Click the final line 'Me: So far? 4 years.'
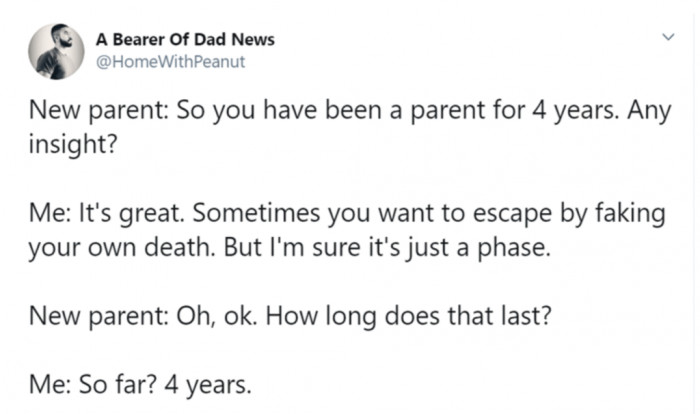 [x=140, y=385]
